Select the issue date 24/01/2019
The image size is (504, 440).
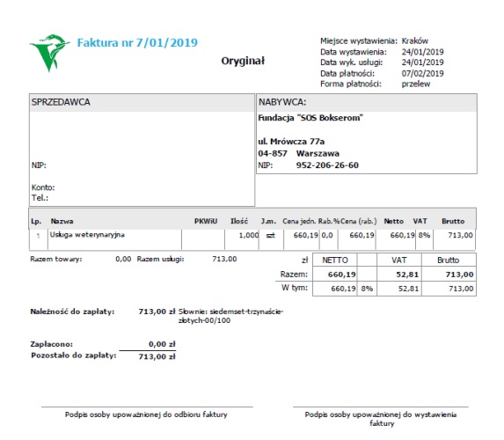pyautogui.click(x=422, y=52)
